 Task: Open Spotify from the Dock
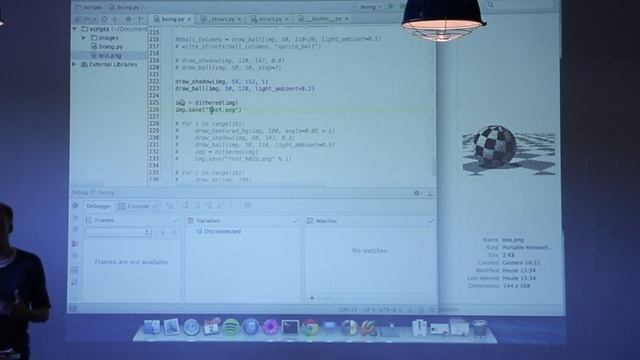pos(231,328)
